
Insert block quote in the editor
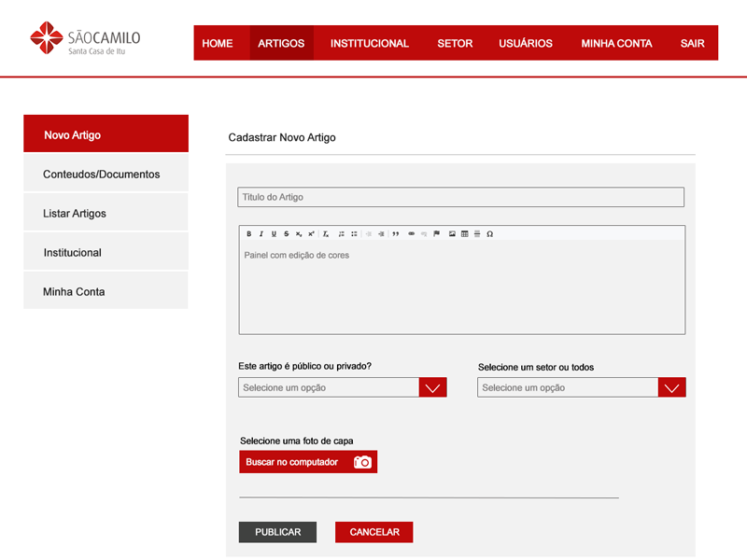395,233
